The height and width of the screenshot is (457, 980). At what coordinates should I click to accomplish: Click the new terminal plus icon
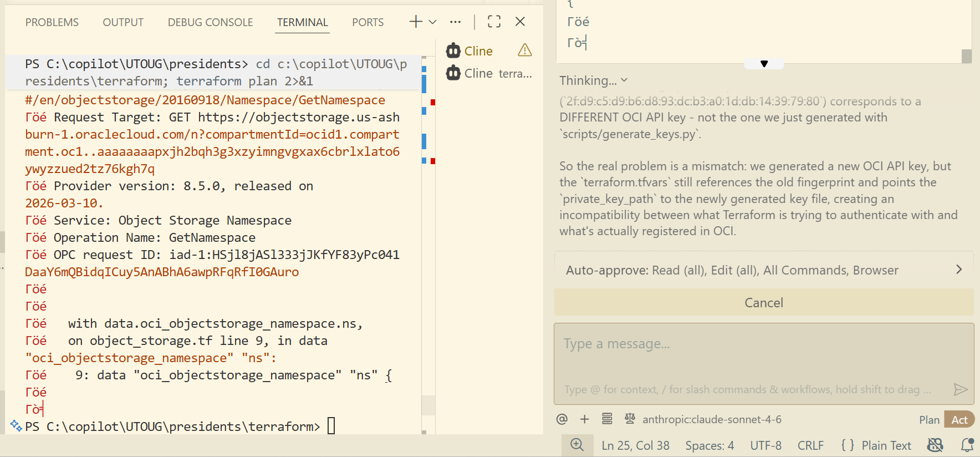(x=415, y=22)
